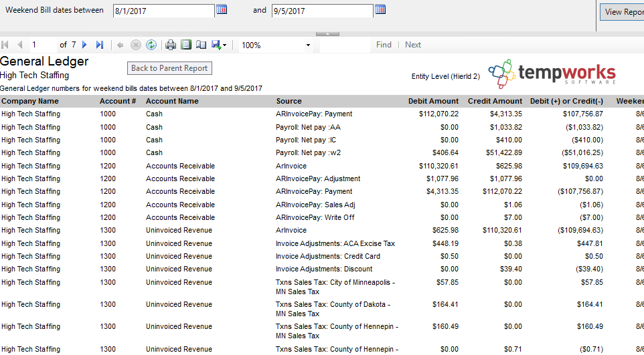Open the export save dropdown
Screen dimensions: 644x355
coord(219,45)
